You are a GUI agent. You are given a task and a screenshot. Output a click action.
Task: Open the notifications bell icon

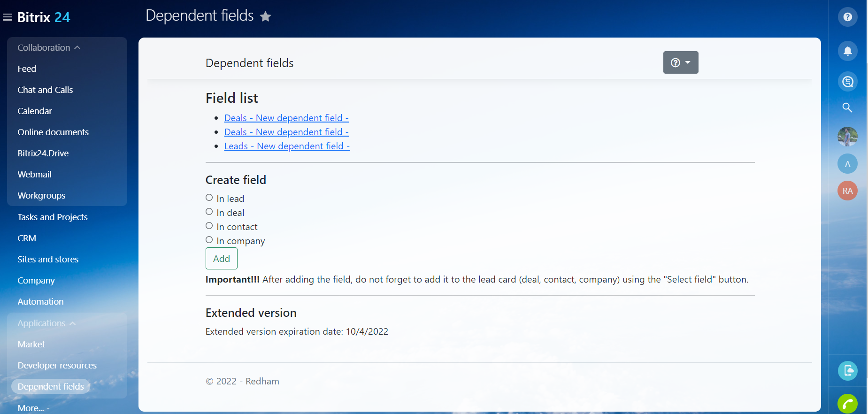(x=847, y=51)
